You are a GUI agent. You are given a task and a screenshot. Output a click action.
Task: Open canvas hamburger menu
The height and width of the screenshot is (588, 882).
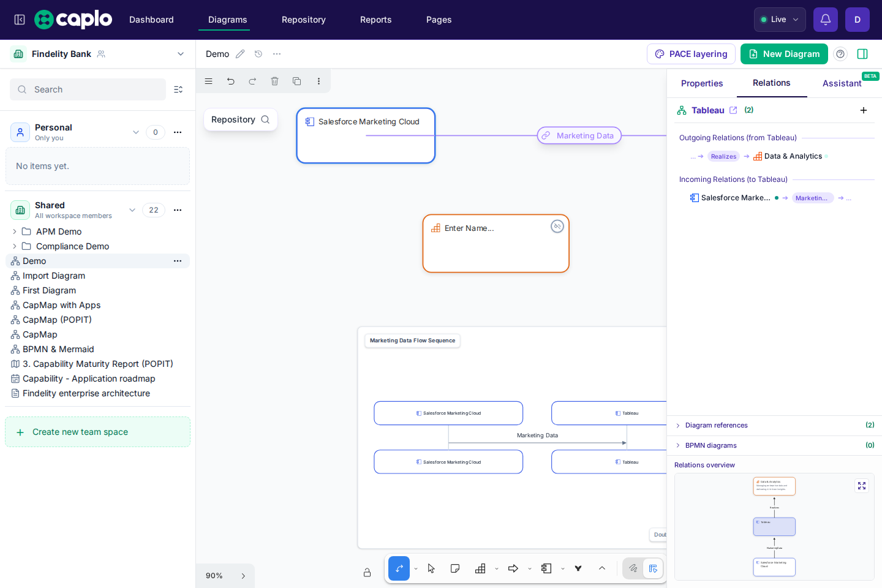coord(208,81)
